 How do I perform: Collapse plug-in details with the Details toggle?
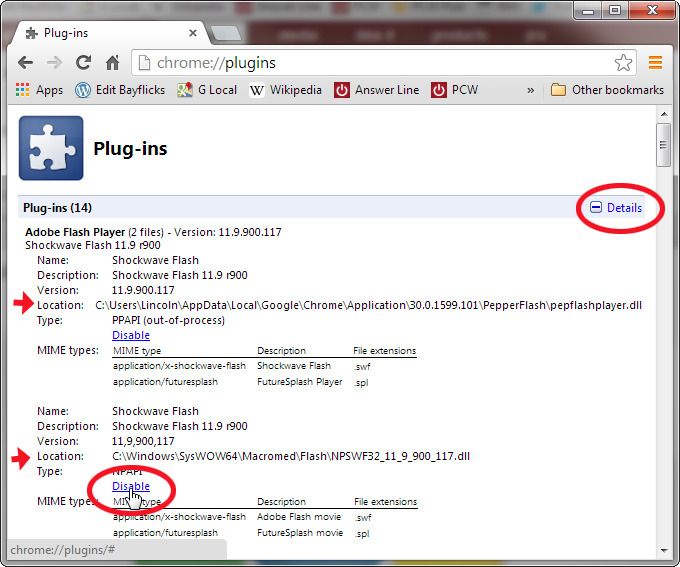[x=616, y=208]
